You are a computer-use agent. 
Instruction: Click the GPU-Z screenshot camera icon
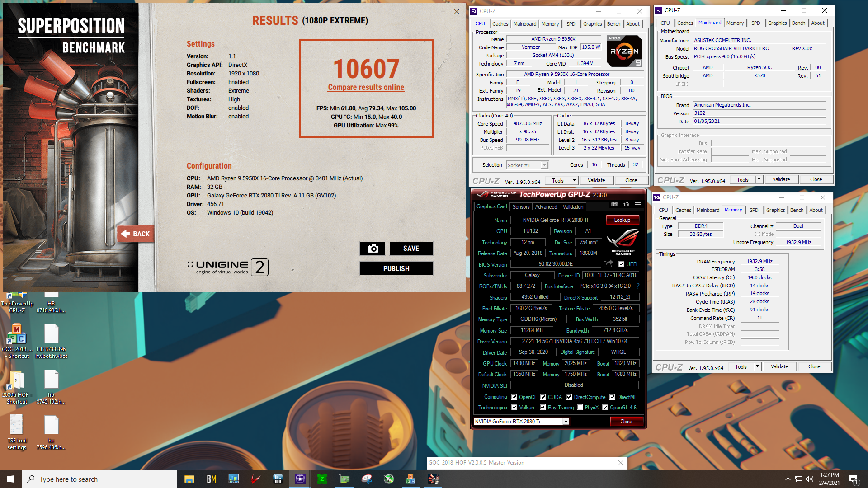[615, 205]
